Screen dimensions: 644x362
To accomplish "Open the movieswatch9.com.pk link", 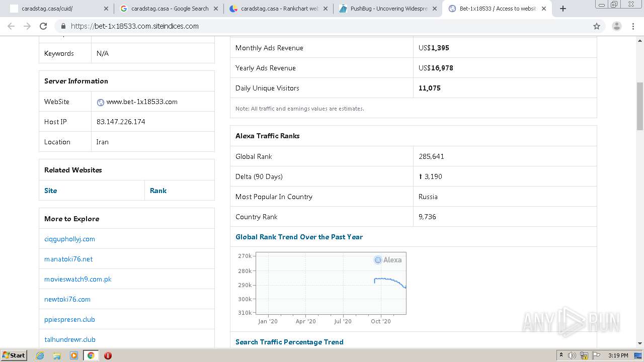I will coord(78,279).
